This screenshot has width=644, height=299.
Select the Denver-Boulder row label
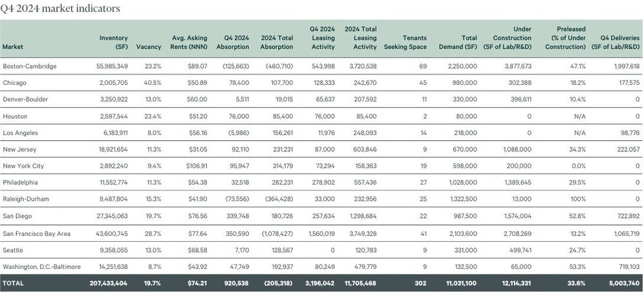(21, 100)
